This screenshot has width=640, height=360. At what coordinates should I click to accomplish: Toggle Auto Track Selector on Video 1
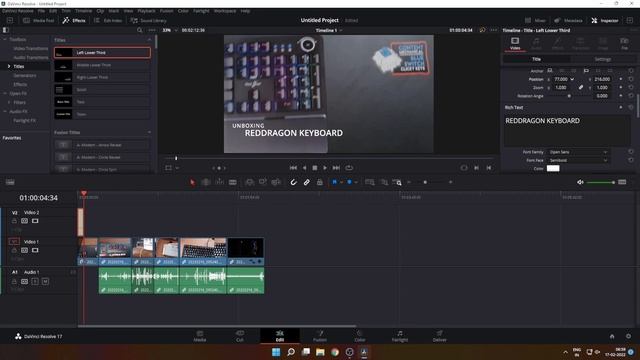point(24,250)
